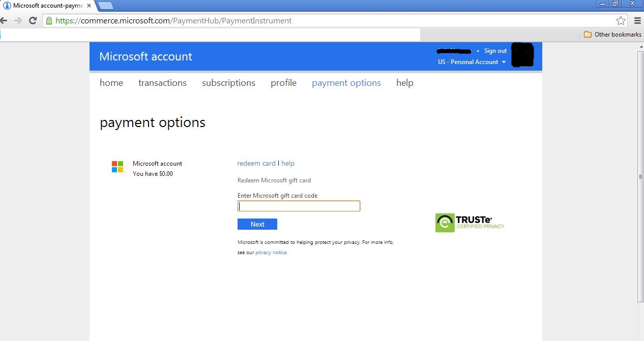The image size is (644, 341).
Task: Click the scrollbar up arrow
Action: tap(640, 46)
